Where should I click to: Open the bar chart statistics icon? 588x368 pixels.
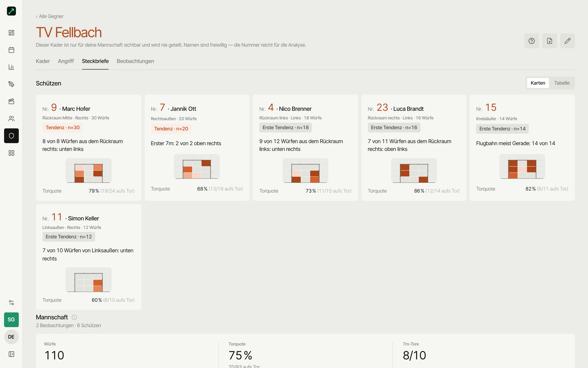[x=11, y=67]
